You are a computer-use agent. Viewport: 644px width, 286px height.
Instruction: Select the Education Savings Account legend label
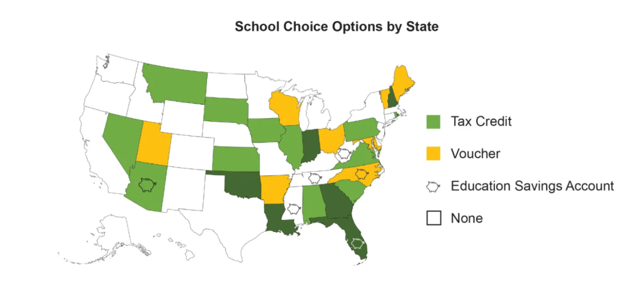click(532, 186)
